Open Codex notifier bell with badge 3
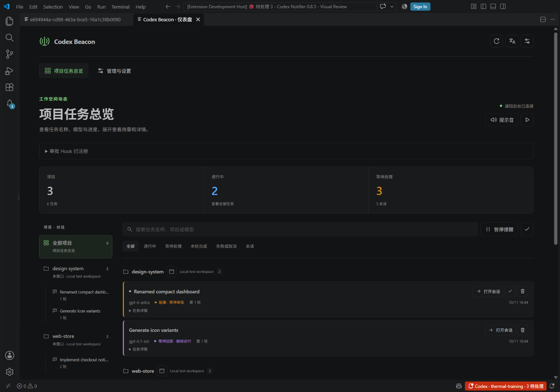The image size is (560, 392). (x=10, y=104)
